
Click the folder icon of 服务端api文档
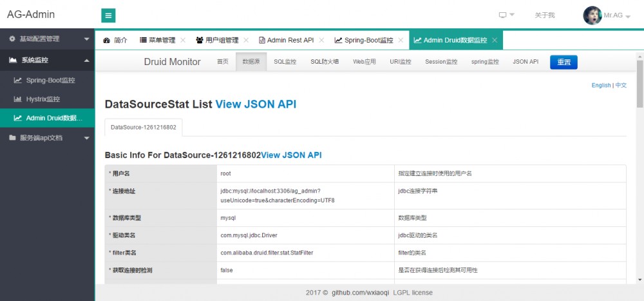tap(12, 138)
